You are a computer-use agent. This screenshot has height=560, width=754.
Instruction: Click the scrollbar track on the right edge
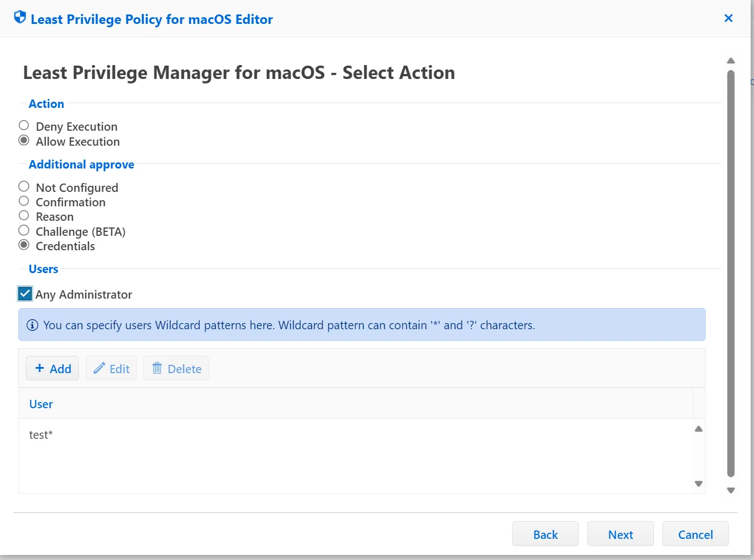[x=731, y=278]
